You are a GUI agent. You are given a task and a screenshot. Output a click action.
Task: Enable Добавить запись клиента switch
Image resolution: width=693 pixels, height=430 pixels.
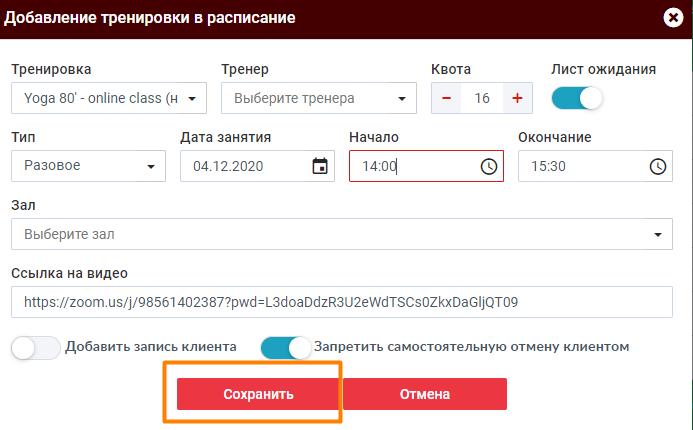[36, 347]
